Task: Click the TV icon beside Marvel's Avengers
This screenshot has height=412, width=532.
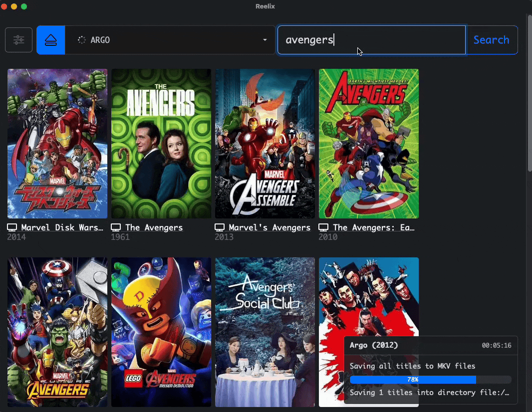Action: click(220, 227)
